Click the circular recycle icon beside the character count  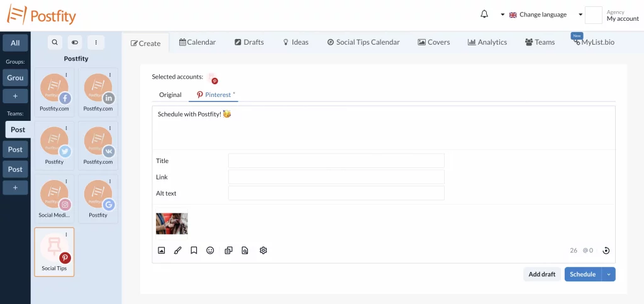click(x=606, y=251)
